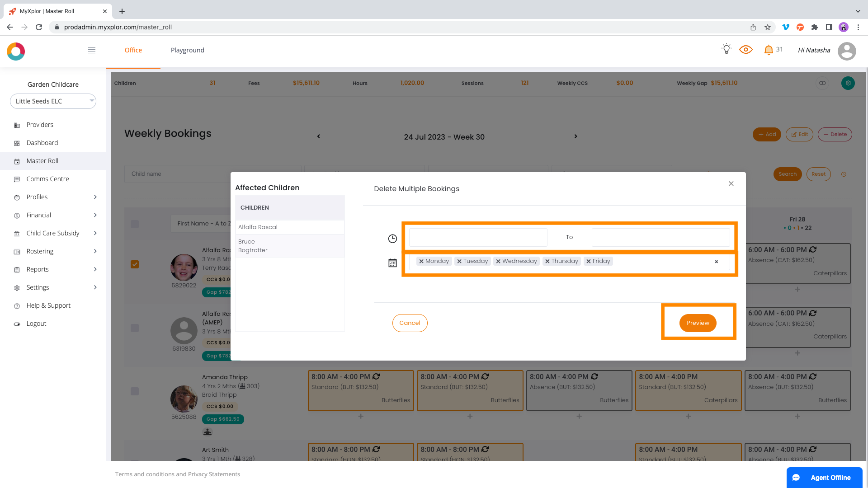Click the Cancel button
Image resolution: width=868 pixels, height=488 pixels.
[410, 323]
